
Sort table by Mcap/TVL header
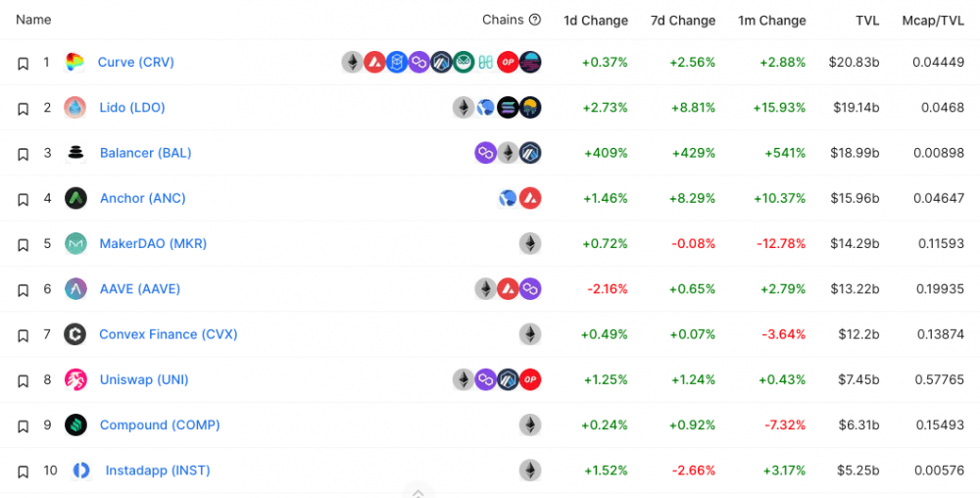pos(933,21)
